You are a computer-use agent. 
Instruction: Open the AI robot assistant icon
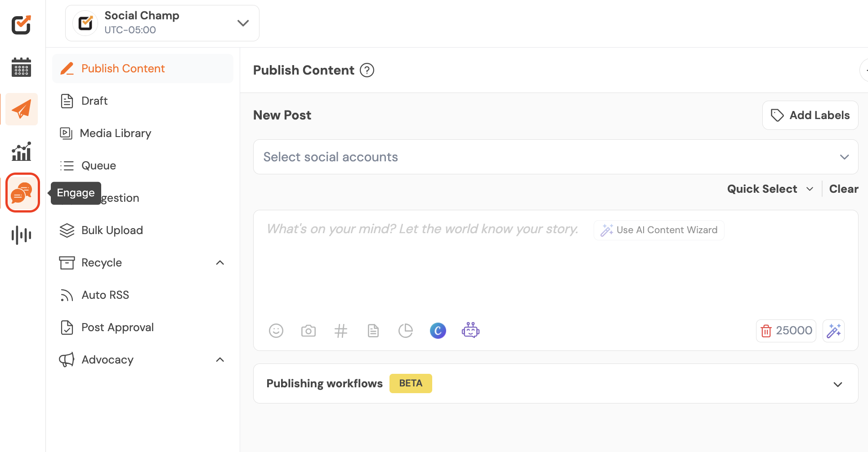[x=470, y=331]
